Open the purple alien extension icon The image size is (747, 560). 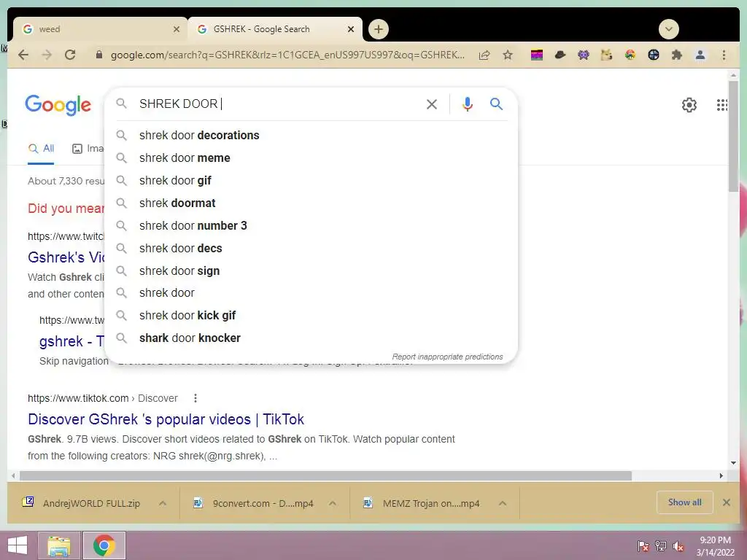pyautogui.click(x=584, y=55)
